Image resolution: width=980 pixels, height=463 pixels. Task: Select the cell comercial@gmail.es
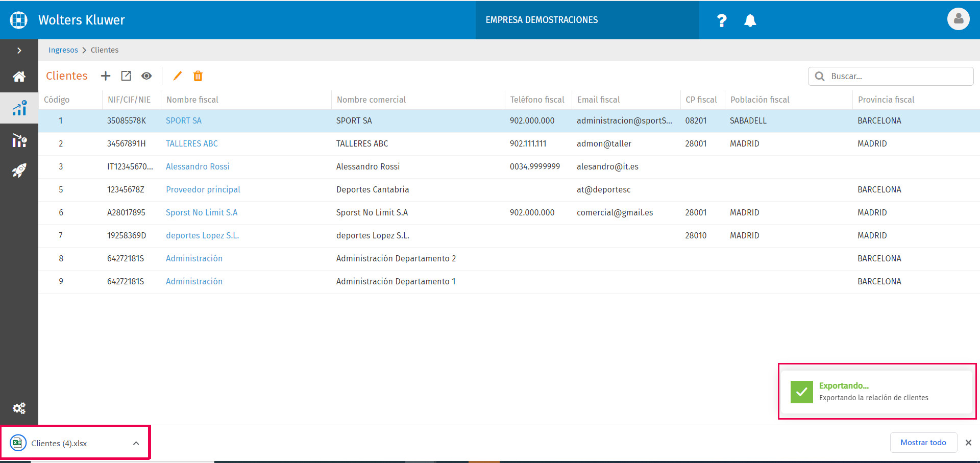tap(615, 212)
